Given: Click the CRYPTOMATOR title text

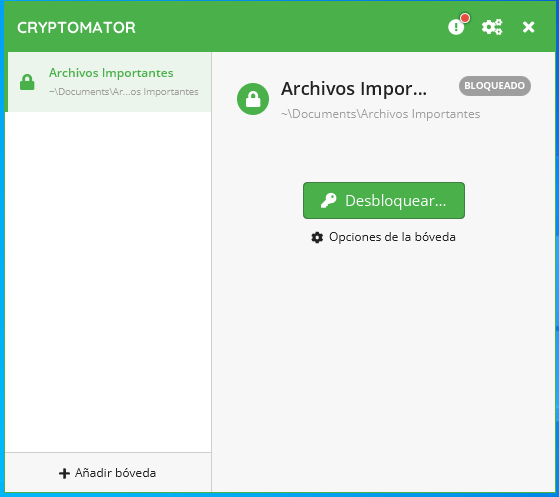Looking at the screenshot, I should click(x=76, y=27).
